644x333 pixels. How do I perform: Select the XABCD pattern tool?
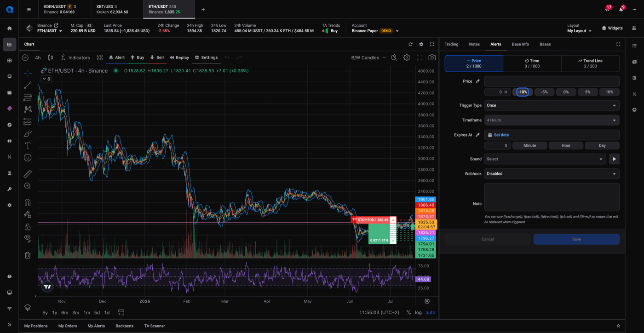tap(28, 109)
